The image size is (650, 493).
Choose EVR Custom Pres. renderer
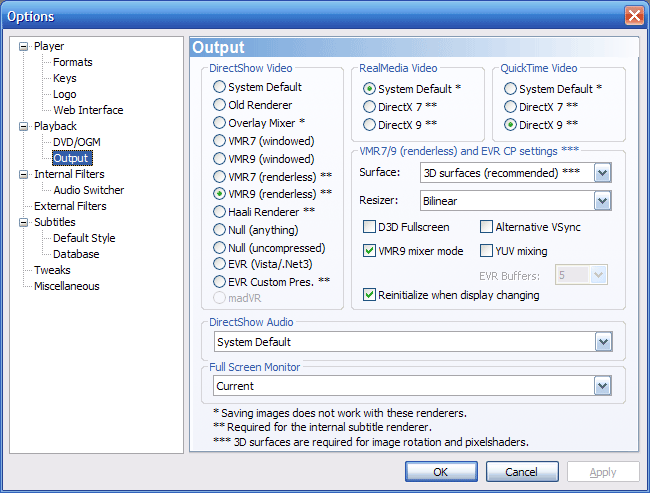[x=219, y=282]
